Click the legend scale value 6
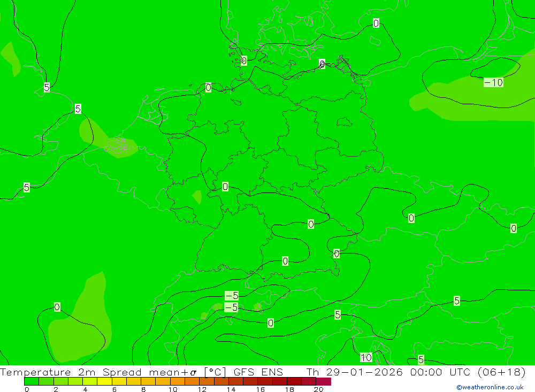This screenshot has height=392, width=535. (x=114, y=389)
